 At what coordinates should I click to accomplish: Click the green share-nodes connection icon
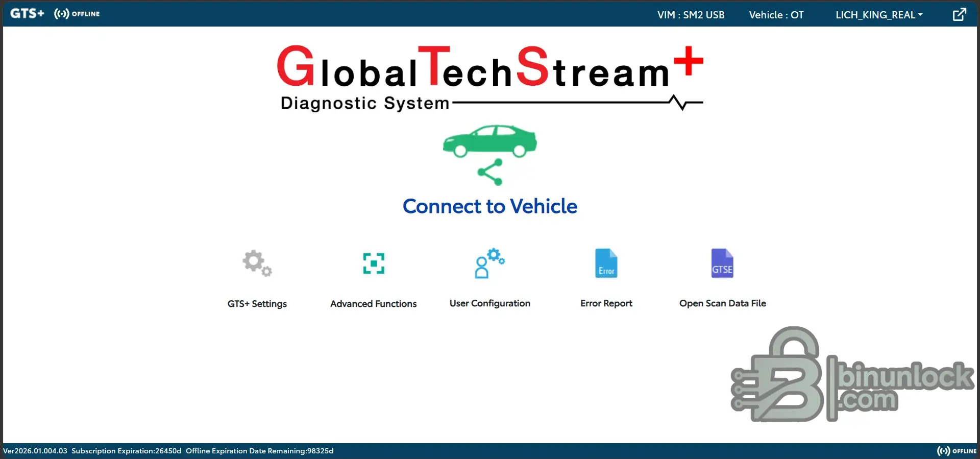coord(490,173)
